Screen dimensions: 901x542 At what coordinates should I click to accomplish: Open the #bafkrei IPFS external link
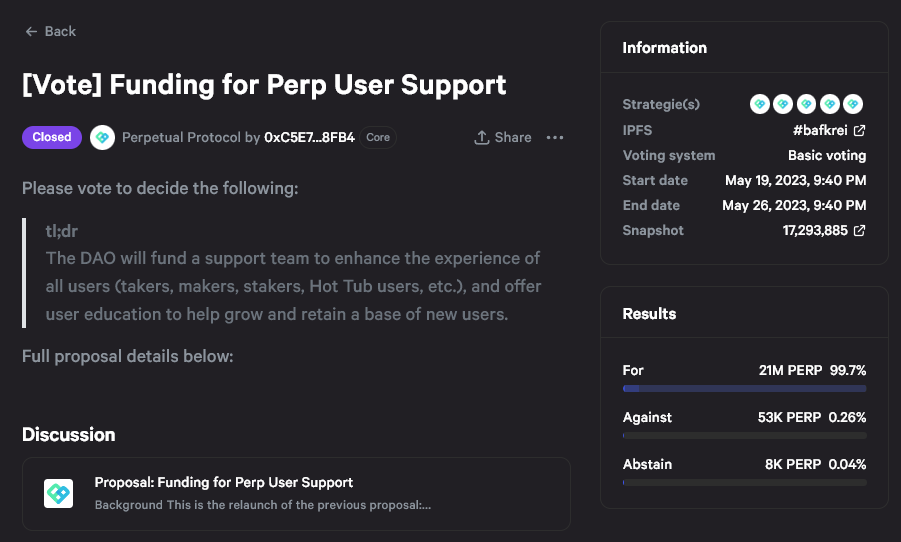(830, 130)
